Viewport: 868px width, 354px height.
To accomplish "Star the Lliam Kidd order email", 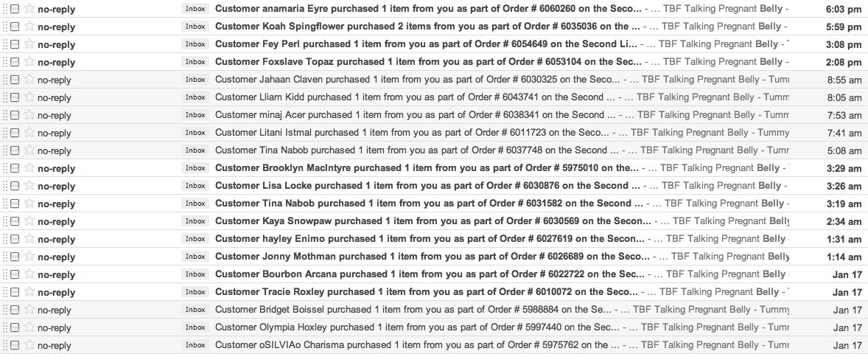I will 29,97.
